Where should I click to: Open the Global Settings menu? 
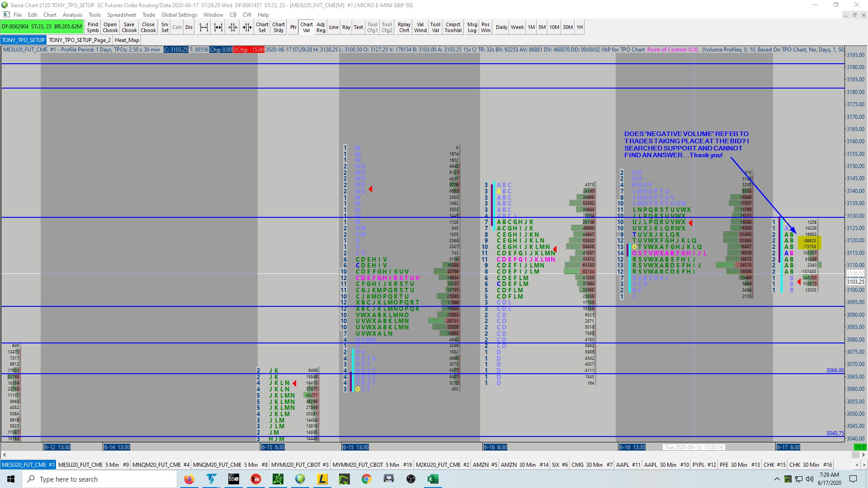click(x=179, y=14)
